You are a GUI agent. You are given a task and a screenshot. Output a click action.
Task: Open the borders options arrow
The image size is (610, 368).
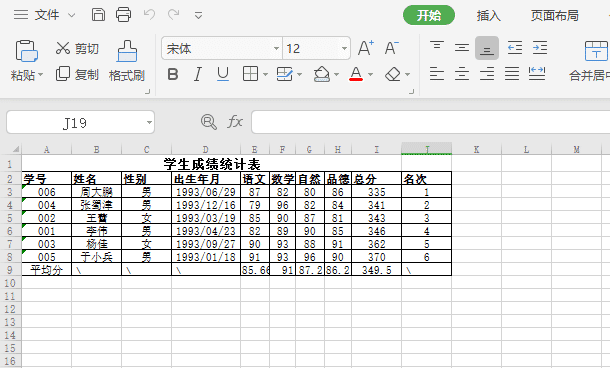pos(265,74)
